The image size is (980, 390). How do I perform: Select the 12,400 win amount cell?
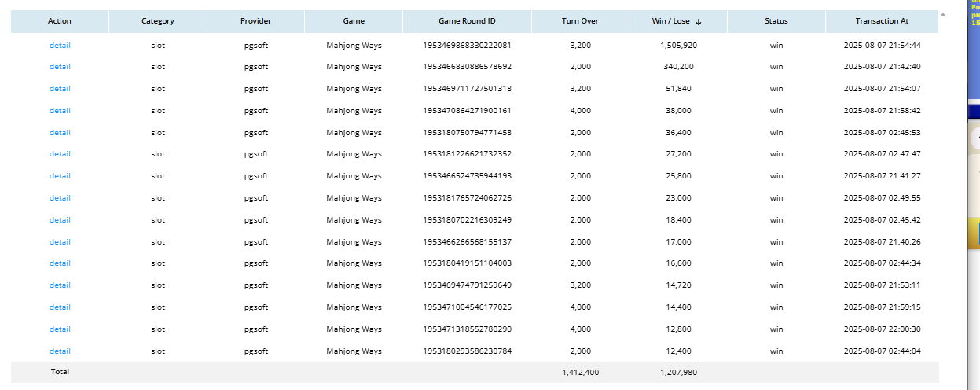[x=679, y=351]
